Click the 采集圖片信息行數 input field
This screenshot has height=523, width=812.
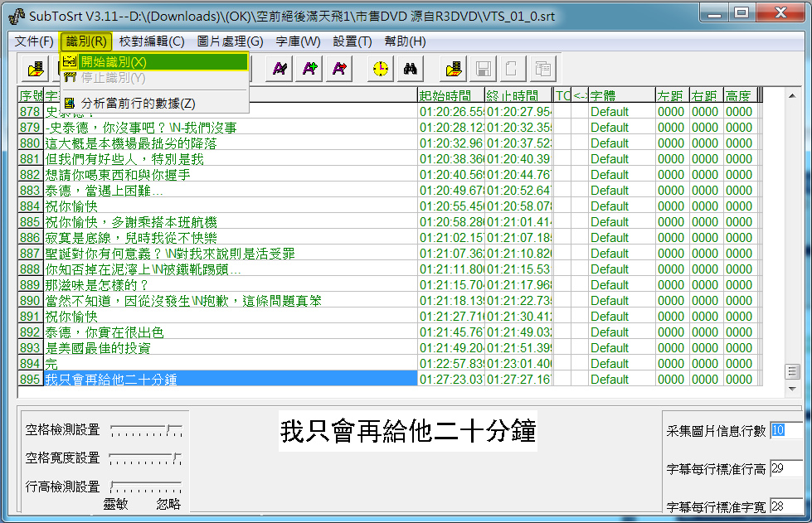click(785, 430)
